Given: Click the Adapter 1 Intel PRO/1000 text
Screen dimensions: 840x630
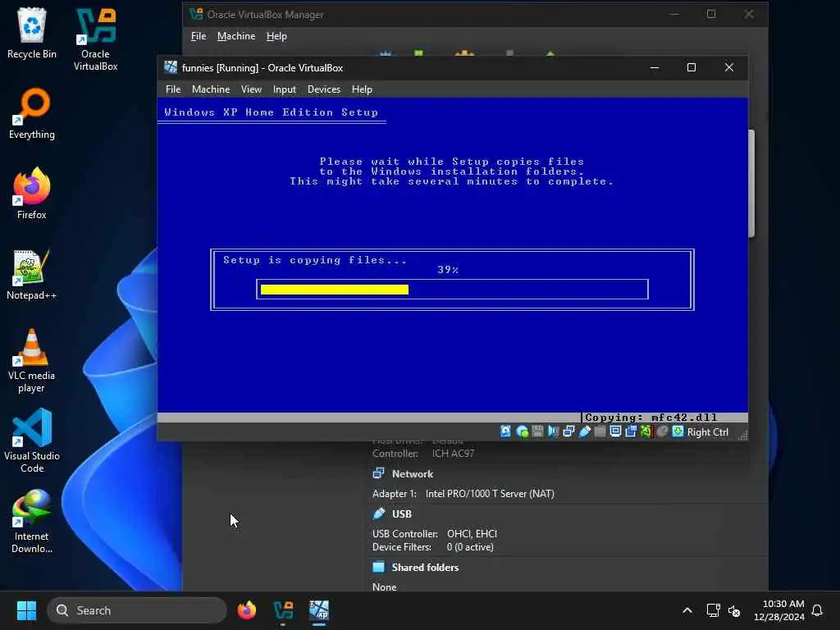Looking at the screenshot, I should point(463,493).
